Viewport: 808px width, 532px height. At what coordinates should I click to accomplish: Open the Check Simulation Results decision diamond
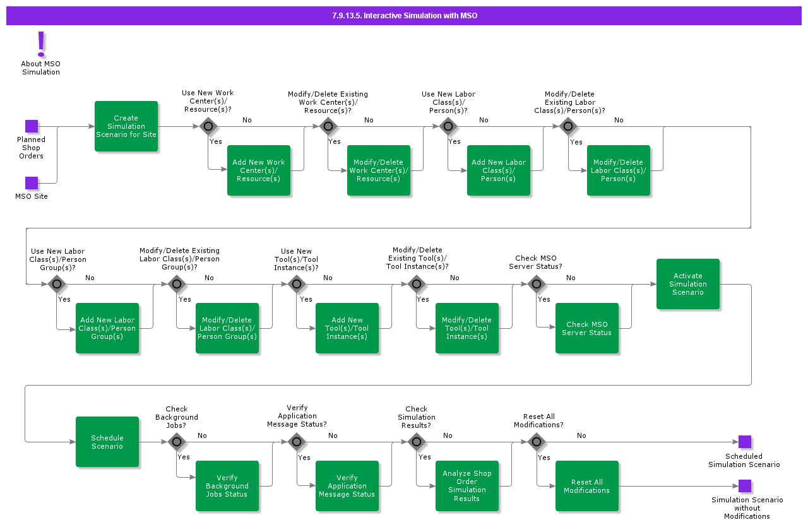click(x=417, y=442)
